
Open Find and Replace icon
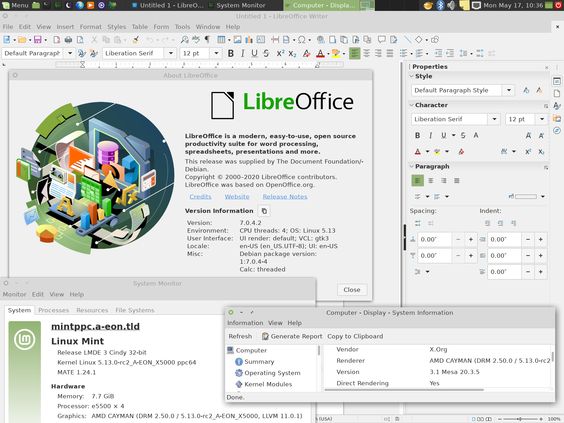[185, 40]
